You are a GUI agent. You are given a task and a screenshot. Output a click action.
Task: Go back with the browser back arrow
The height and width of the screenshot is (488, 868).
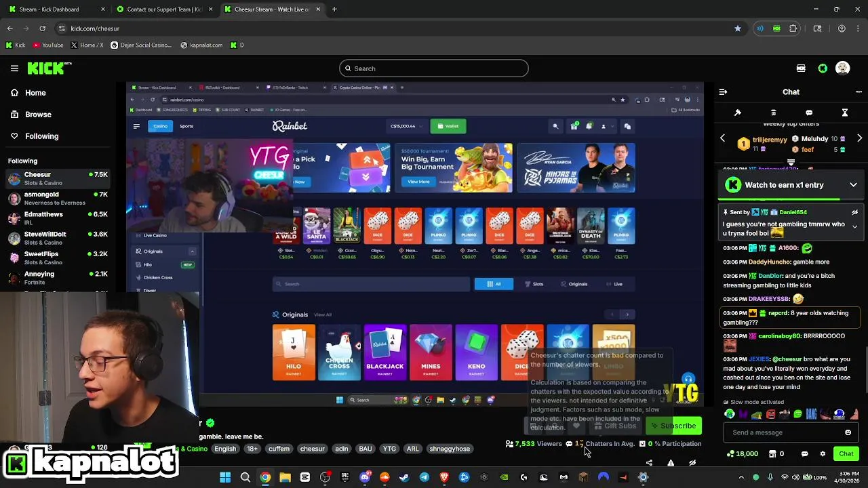(x=9, y=28)
